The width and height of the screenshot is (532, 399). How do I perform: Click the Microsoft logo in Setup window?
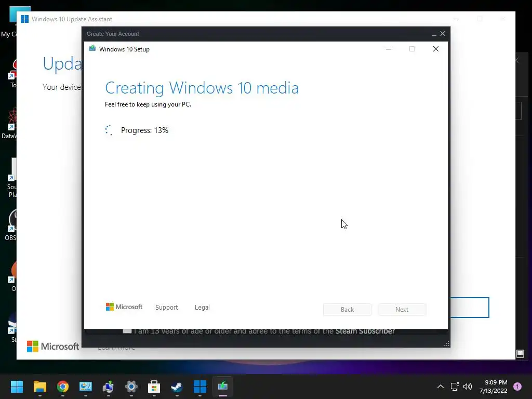point(124,307)
